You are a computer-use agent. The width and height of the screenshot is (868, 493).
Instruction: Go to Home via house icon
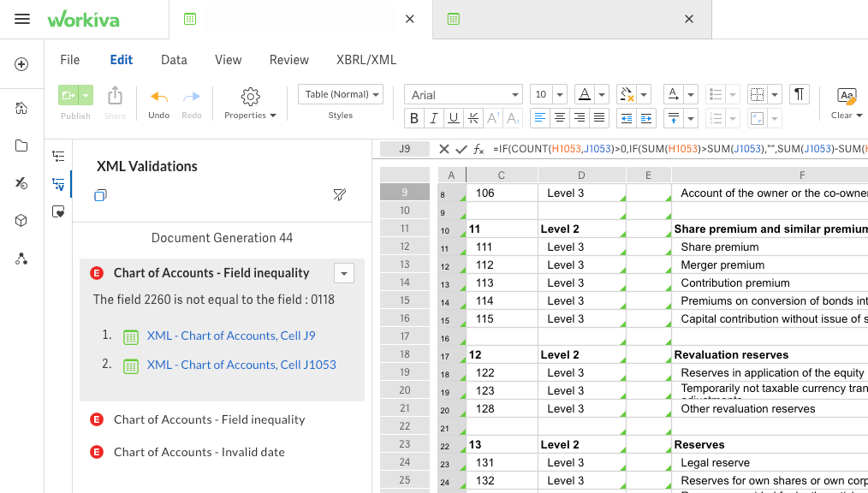21,108
